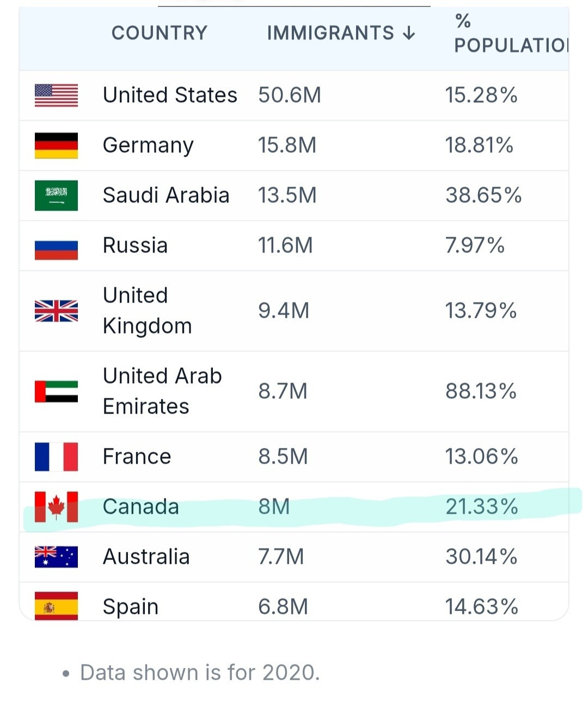Image resolution: width=588 pixels, height=727 pixels.
Task: Click the United Arab Emirates 88.13% value
Action: click(481, 391)
